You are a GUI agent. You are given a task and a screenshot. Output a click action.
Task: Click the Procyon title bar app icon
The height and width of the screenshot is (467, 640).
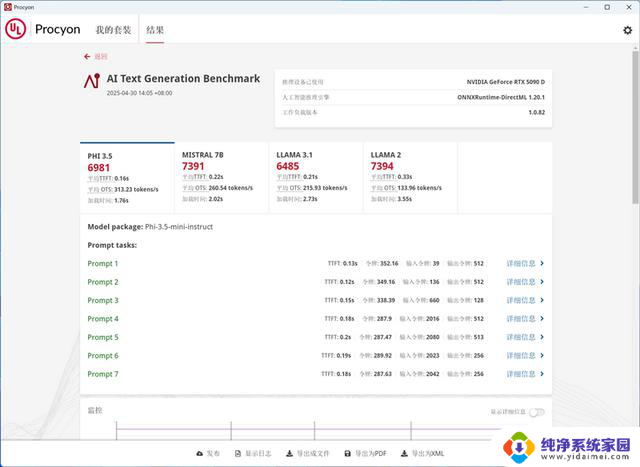(7, 7)
